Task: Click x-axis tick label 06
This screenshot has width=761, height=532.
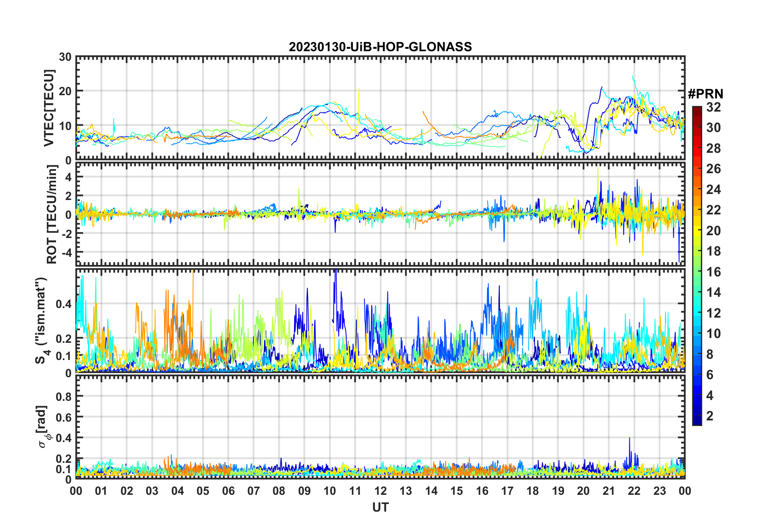Action: (228, 491)
